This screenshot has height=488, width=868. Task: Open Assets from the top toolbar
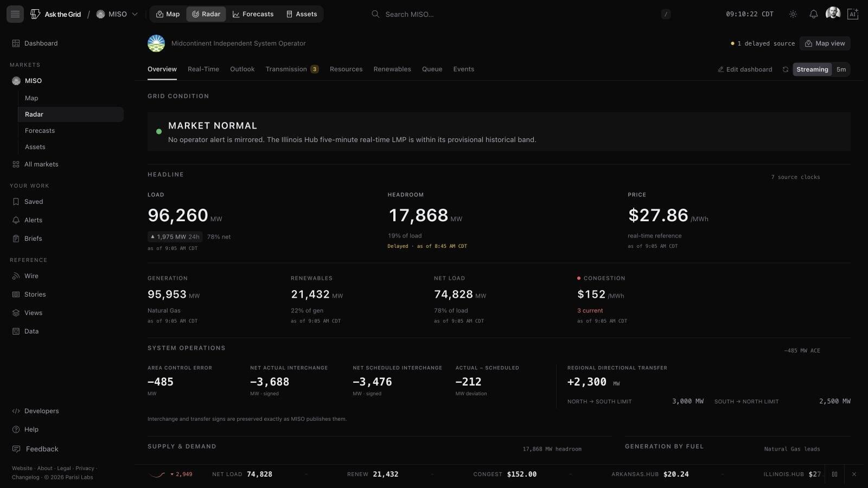(x=302, y=14)
